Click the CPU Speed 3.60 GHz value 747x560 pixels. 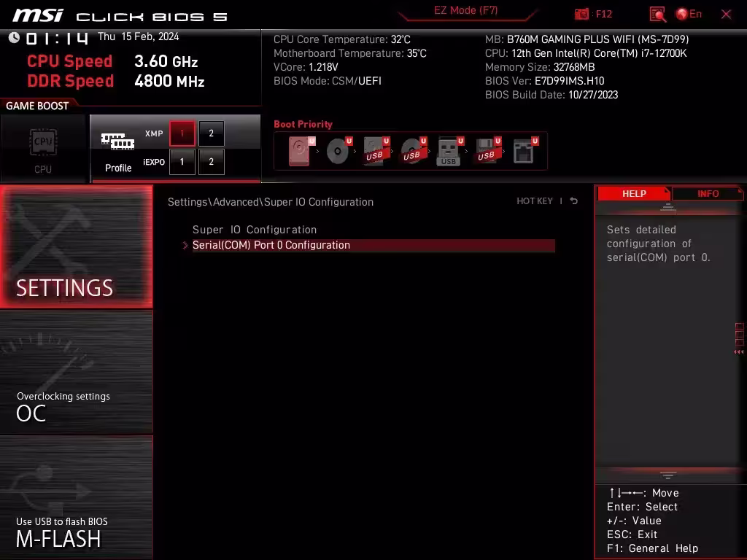pos(166,61)
